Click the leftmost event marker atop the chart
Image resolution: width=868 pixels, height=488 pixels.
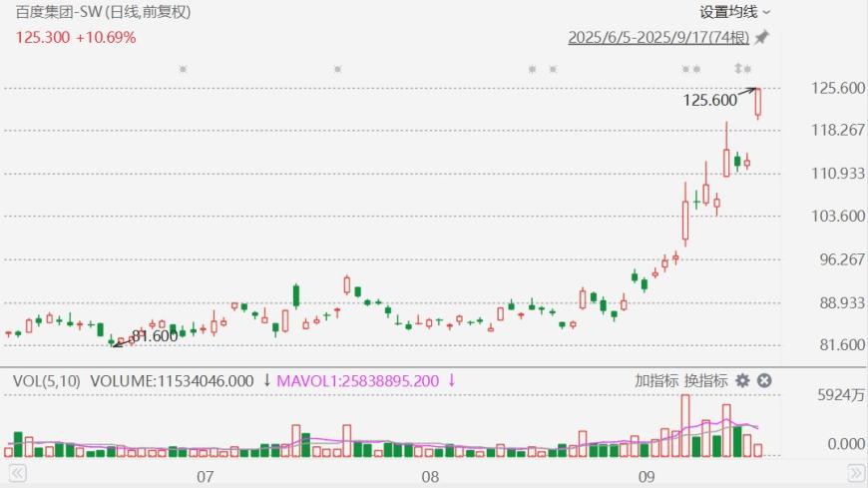(x=182, y=69)
